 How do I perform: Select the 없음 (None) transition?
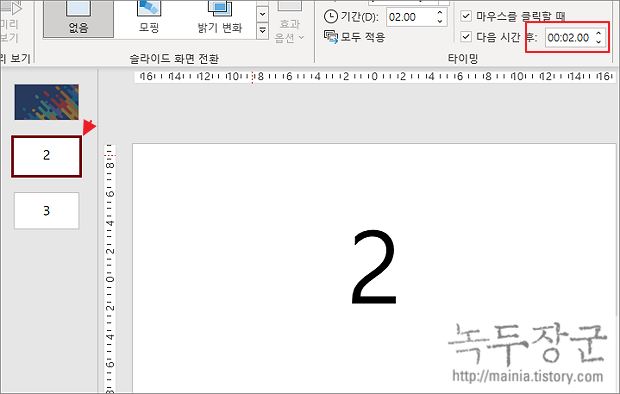(78, 19)
